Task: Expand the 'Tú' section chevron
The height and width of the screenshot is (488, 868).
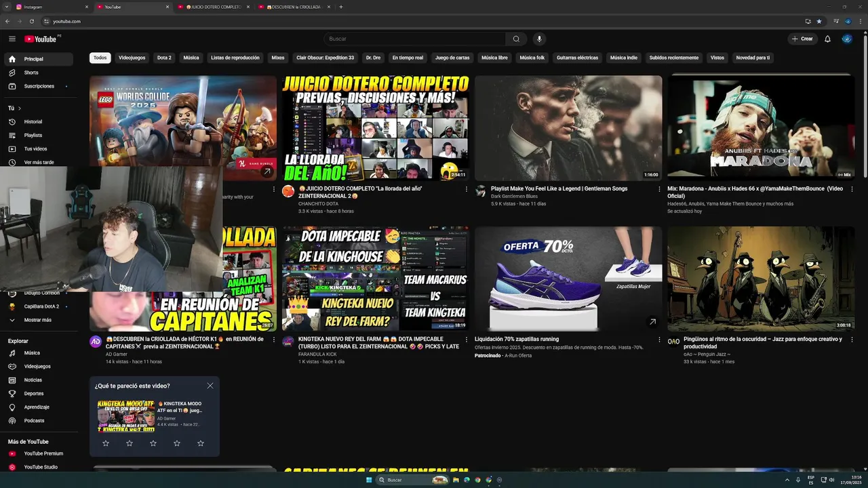Action: click(x=20, y=108)
